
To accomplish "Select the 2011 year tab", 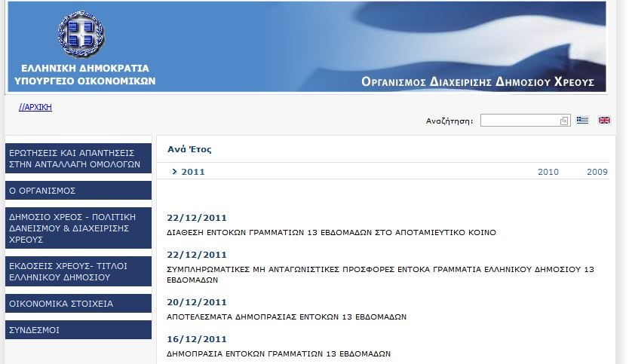I will tap(193, 172).
